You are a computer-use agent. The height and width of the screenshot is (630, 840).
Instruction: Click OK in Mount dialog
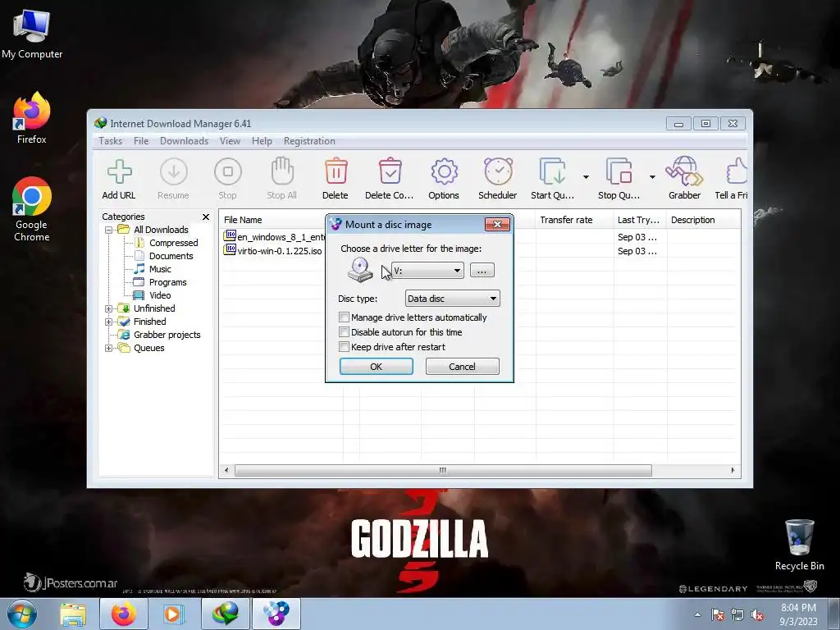(x=376, y=367)
